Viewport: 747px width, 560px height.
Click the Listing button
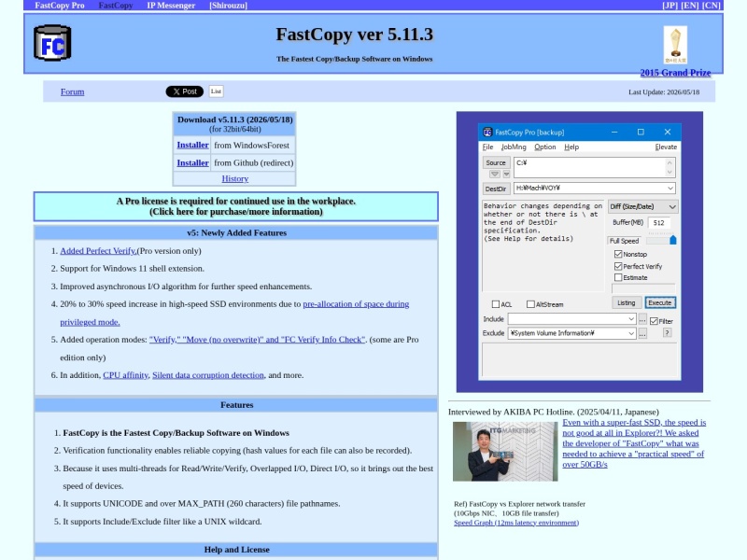tap(626, 302)
